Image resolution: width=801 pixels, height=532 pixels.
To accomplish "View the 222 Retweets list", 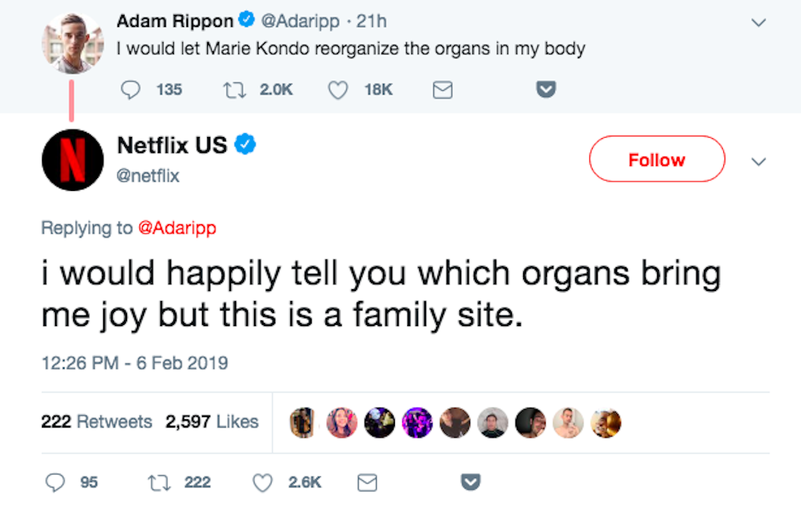I will point(96,422).
